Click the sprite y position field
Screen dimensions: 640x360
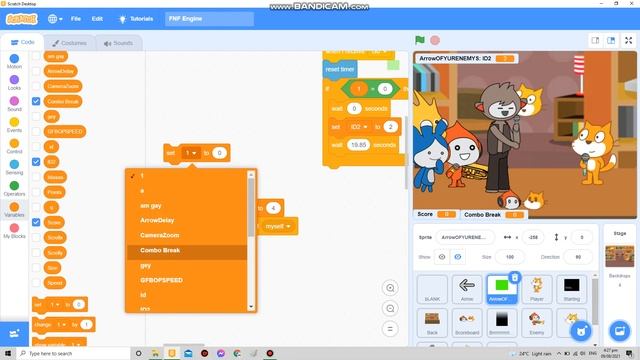click(582, 237)
